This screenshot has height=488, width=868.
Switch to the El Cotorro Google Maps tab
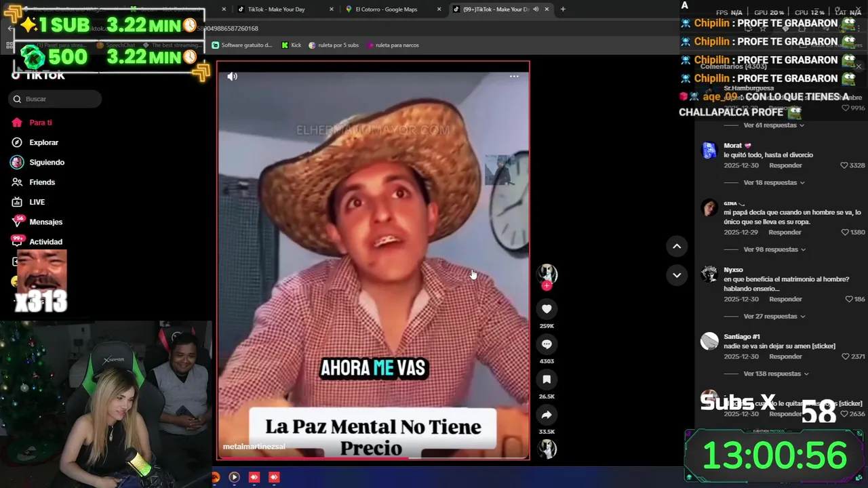[387, 9]
